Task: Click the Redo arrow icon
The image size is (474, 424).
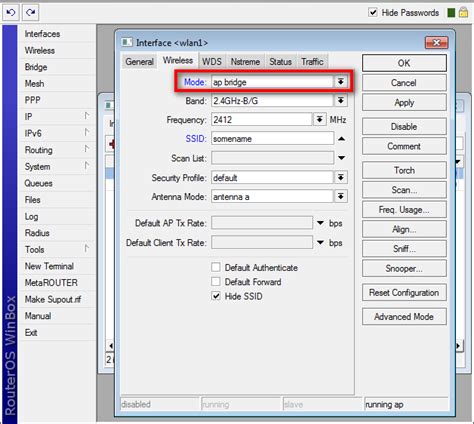Action: (x=31, y=13)
